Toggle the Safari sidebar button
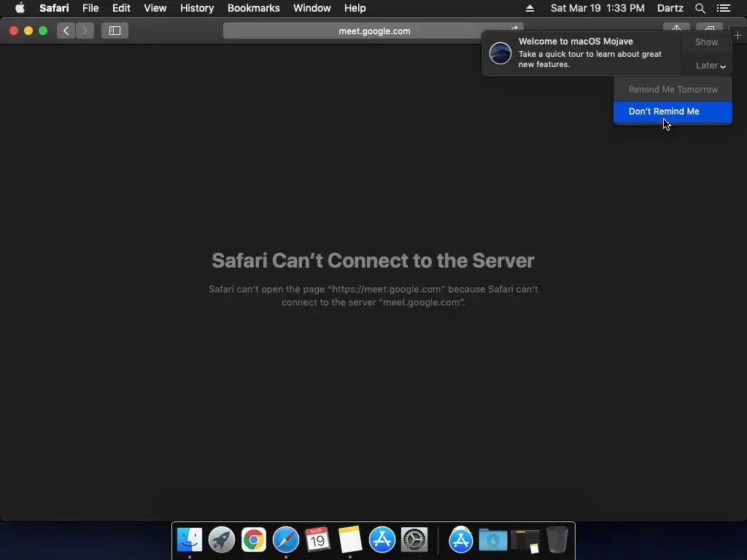 (115, 31)
